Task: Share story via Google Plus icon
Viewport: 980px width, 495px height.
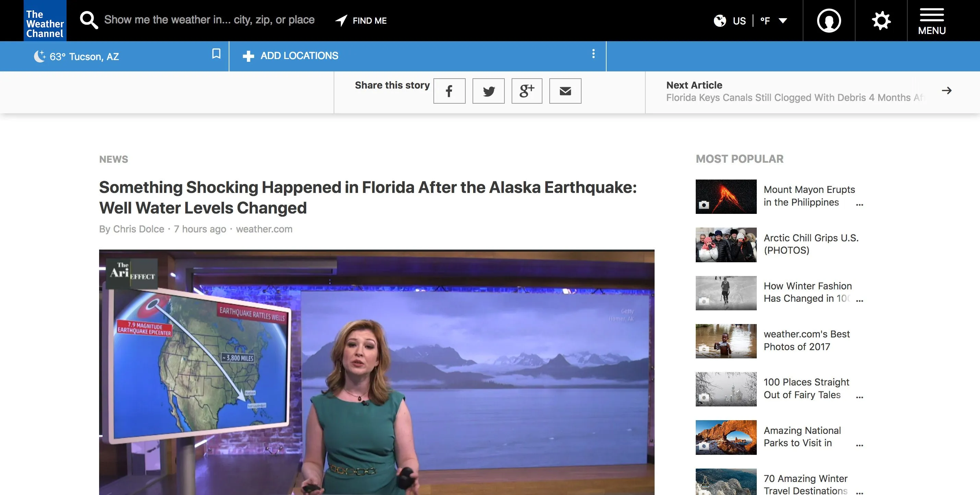Action: coord(527,91)
